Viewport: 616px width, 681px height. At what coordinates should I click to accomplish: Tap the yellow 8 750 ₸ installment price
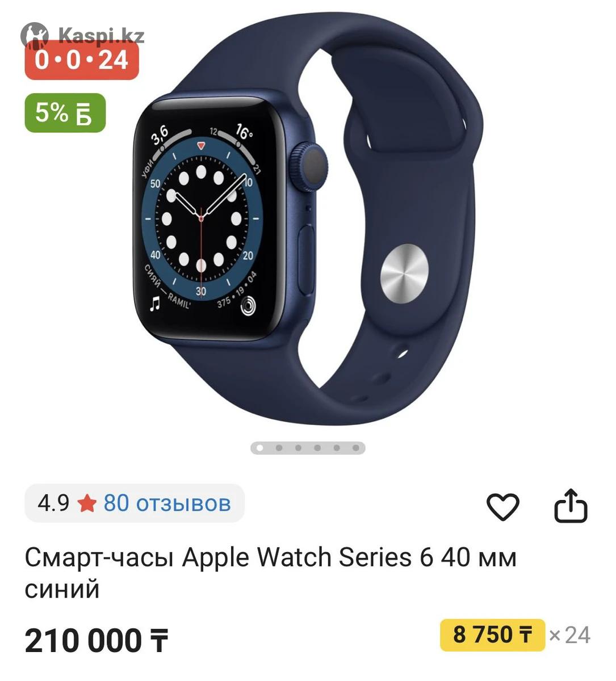[492, 635]
